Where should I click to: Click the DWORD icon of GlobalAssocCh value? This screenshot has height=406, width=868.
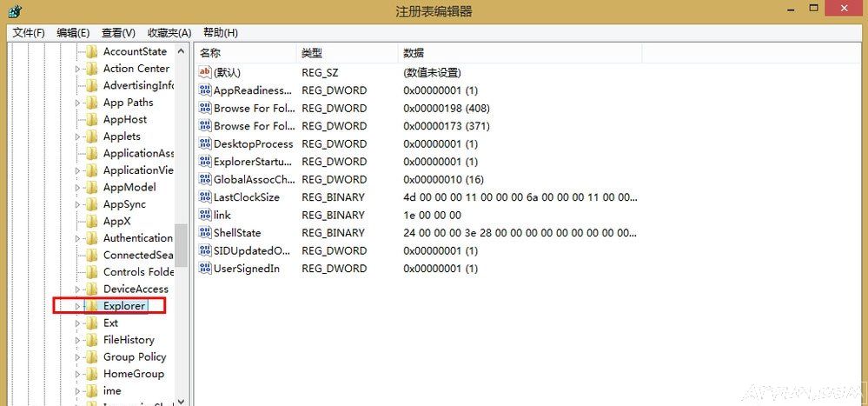pos(205,179)
